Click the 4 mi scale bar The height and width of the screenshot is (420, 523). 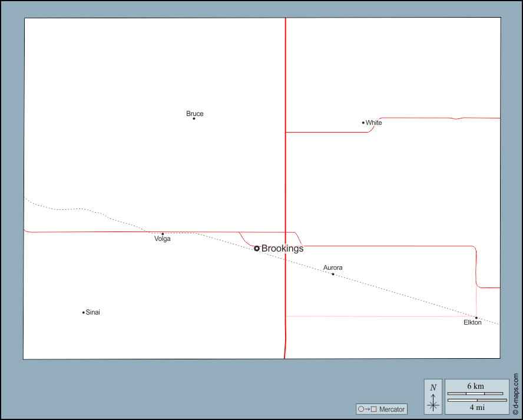pyautogui.click(x=475, y=401)
